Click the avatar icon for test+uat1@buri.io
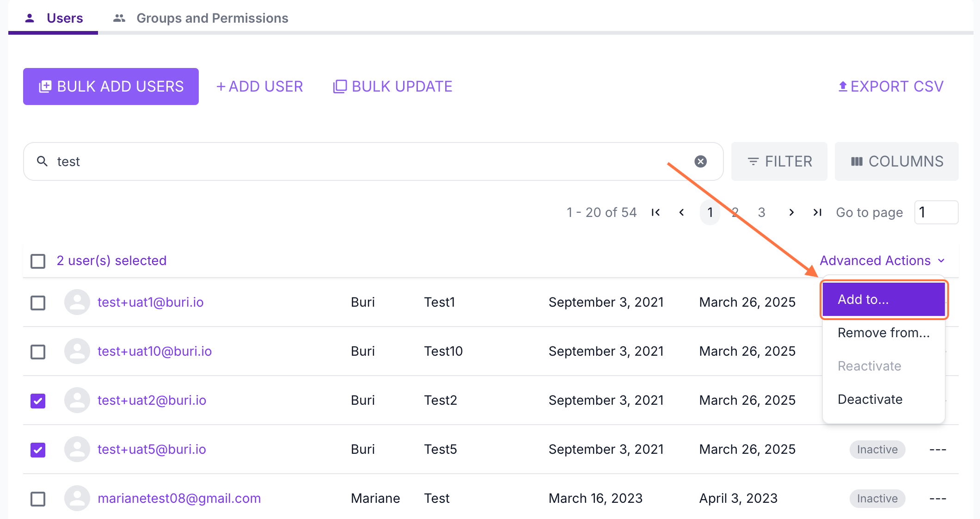The image size is (980, 519). click(77, 302)
